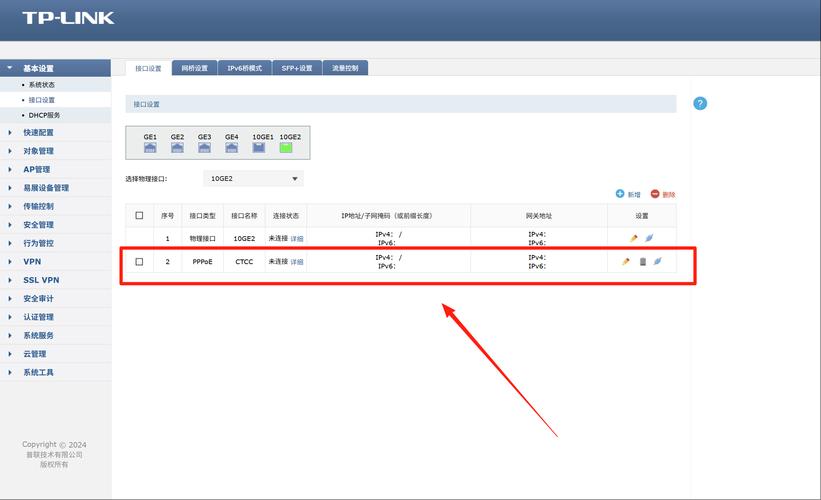Delete the CTCC entry using trash icon
This screenshot has width=821, height=500.
643,262
